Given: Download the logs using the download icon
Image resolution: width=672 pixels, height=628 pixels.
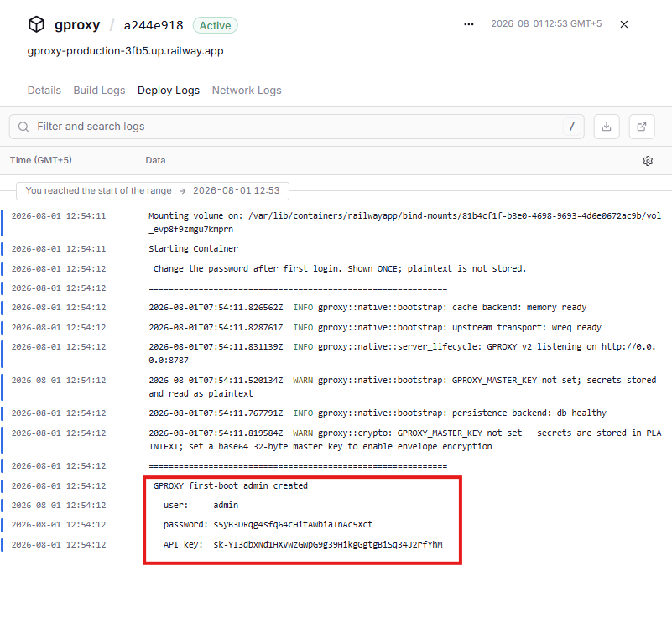Looking at the screenshot, I should point(607,127).
